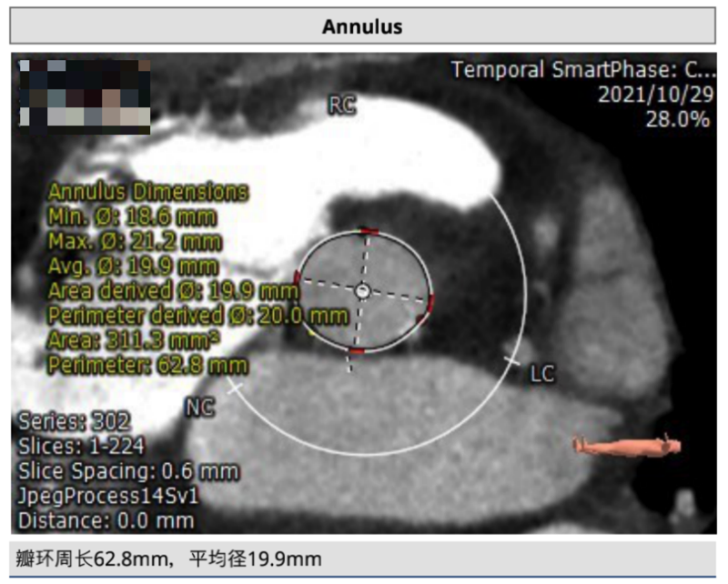Click the LC cusp label
728x584 pixels.
coord(542,374)
